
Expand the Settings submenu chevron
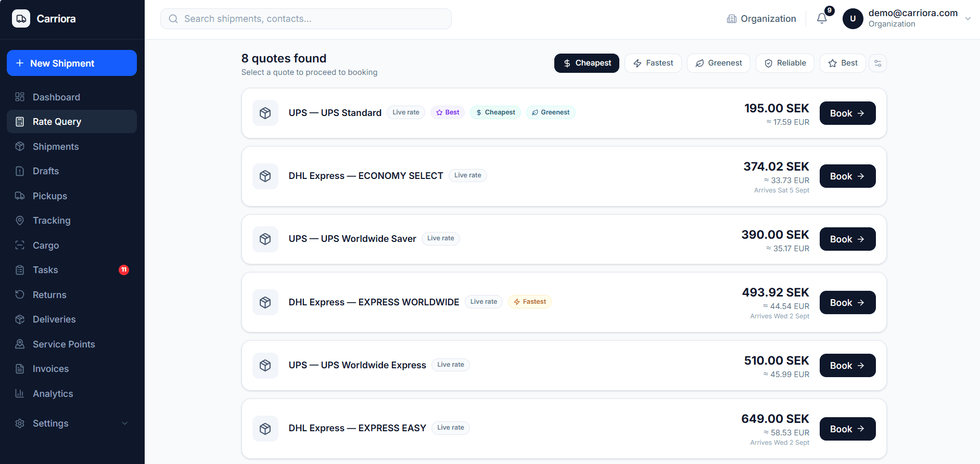click(125, 423)
